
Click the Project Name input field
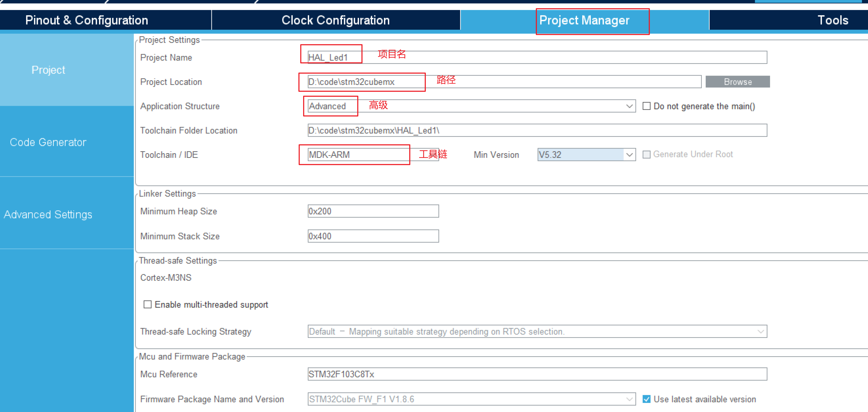click(539, 57)
